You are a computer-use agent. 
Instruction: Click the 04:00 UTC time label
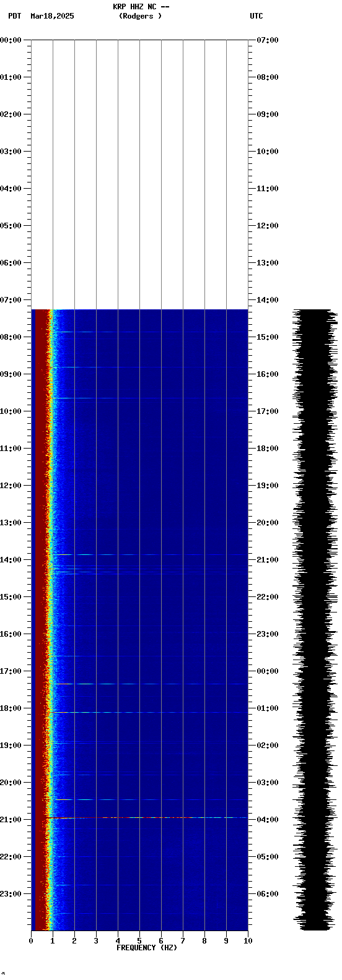tap(268, 820)
